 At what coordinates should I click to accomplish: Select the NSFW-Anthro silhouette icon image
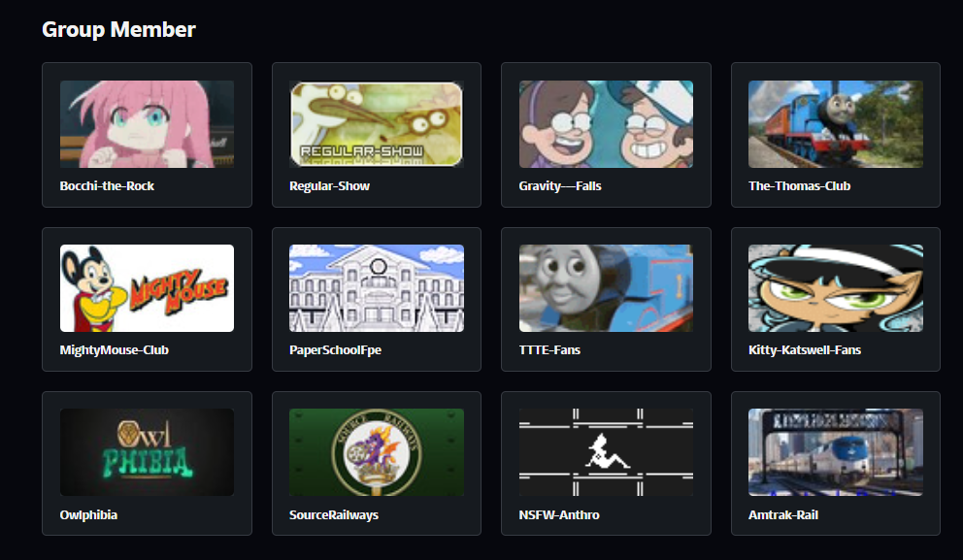tap(606, 452)
